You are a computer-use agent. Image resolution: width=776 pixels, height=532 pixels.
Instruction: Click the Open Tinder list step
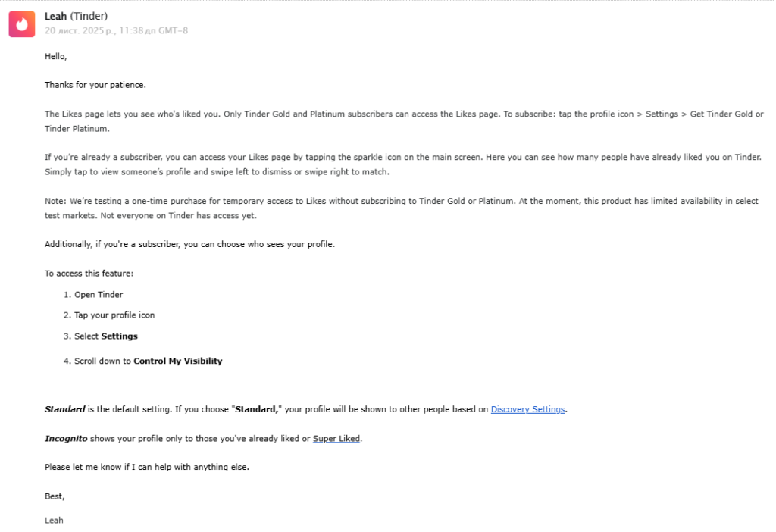[x=98, y=294]
